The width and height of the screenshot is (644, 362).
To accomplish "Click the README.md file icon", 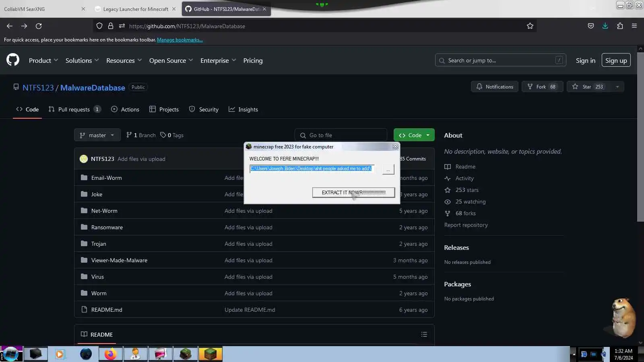I will (84, 310).
